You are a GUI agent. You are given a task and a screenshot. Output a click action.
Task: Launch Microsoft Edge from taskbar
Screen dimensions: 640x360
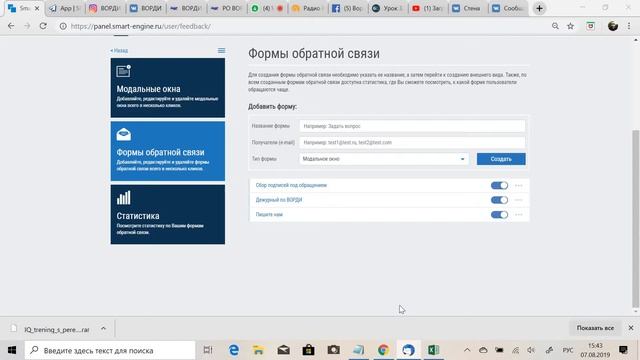coord(233,350)
